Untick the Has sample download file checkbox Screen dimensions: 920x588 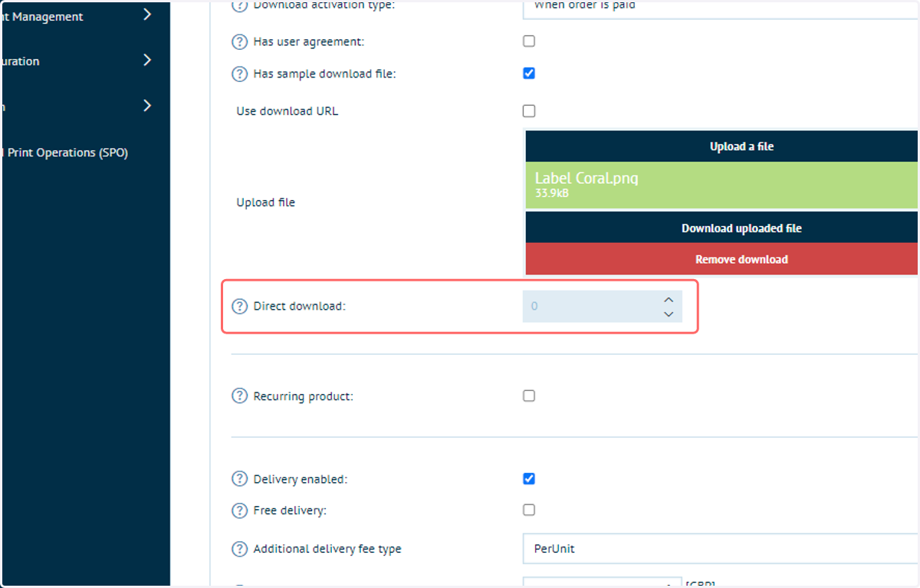(x=529, y=74)
